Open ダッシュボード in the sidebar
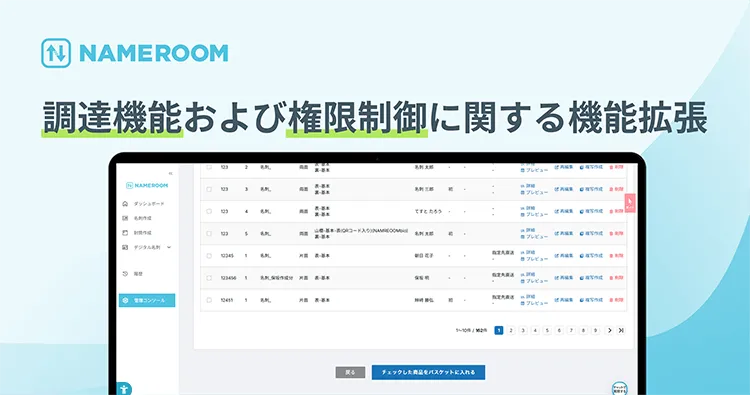Screen dimensions: 750x395 click(149, 204)
